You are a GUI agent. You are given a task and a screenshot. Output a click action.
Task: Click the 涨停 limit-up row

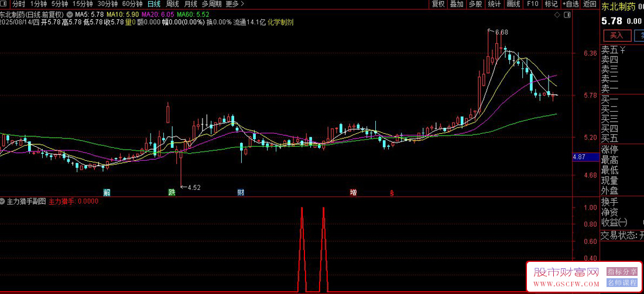622,150
